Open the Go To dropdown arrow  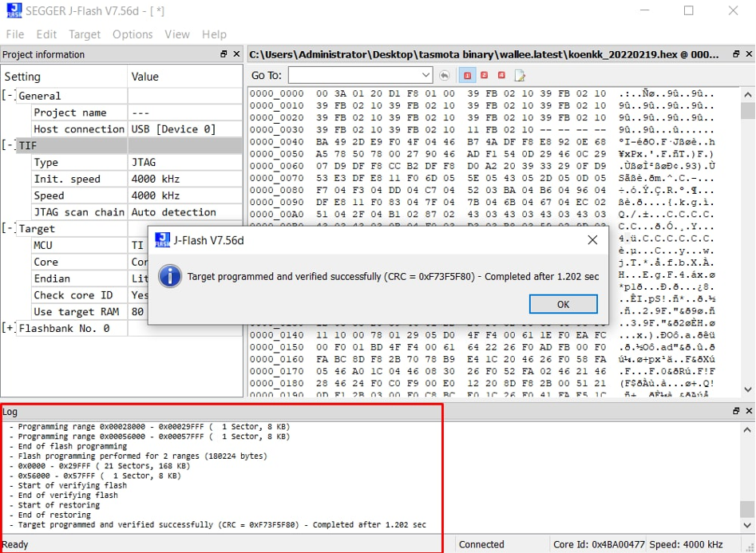click(x=425, y=75)
